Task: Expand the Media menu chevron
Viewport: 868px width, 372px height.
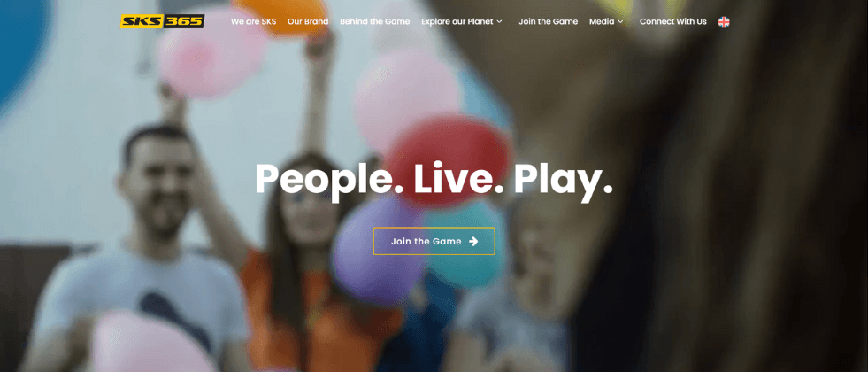Action: 620,21
